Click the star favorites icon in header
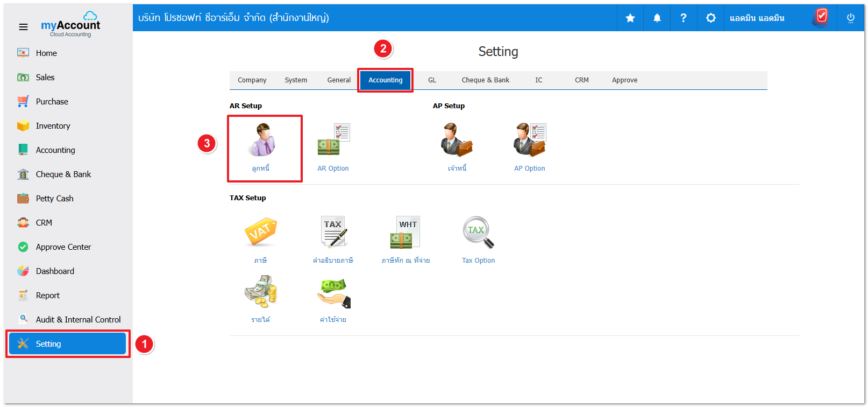The width and height of the screenshot is (868, 407). (630, 18)
